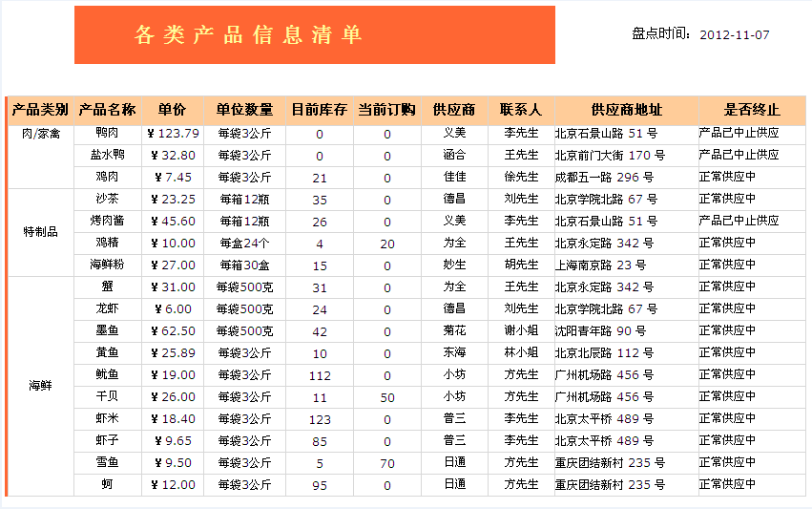Click the address 北京北辰路 112 号

pyautogui.click(x=604, y=353)
